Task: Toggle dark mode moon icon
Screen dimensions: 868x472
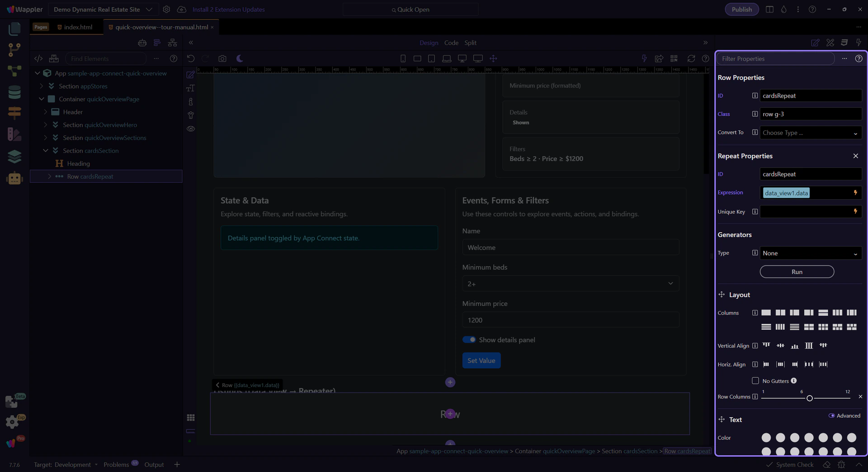Action: (240, 58)
